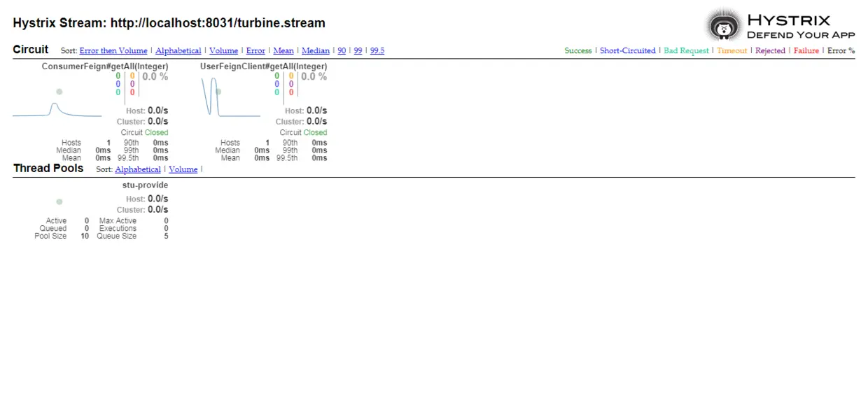868x403 pixels.
Task: Click the ConsumerFeign#getAll(Integer) circuit title
Action: click(105, 66)
